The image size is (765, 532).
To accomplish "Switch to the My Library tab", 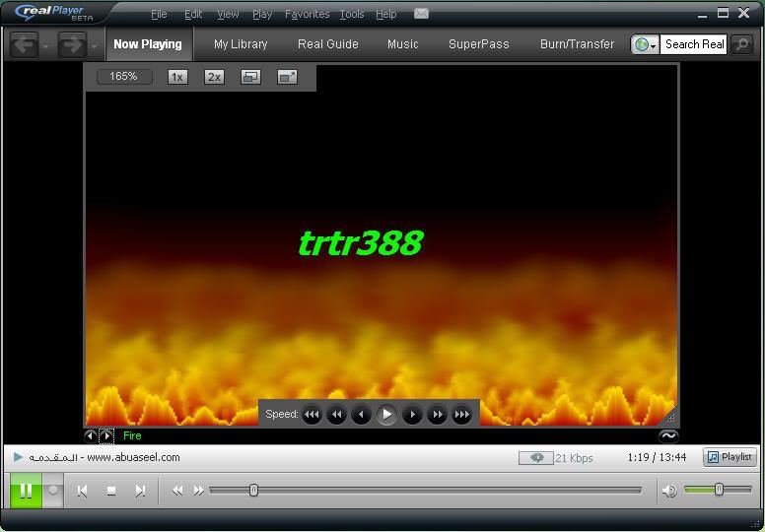I will (x=241, y=44).
